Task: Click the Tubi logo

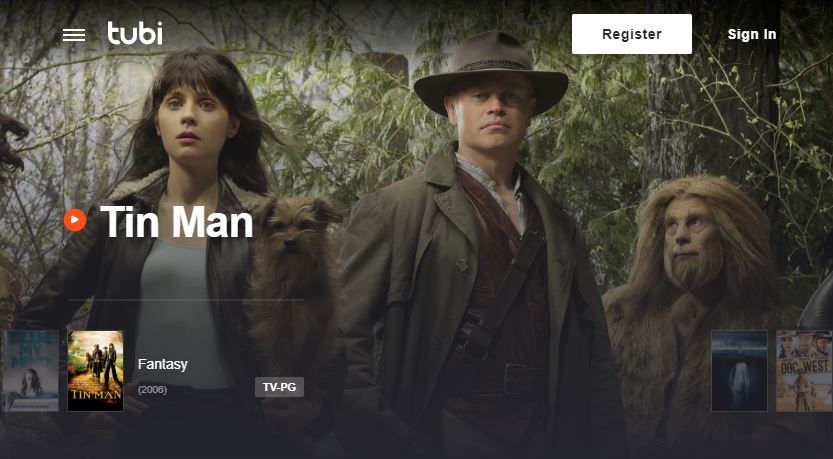Action: [x=135, y=33]
